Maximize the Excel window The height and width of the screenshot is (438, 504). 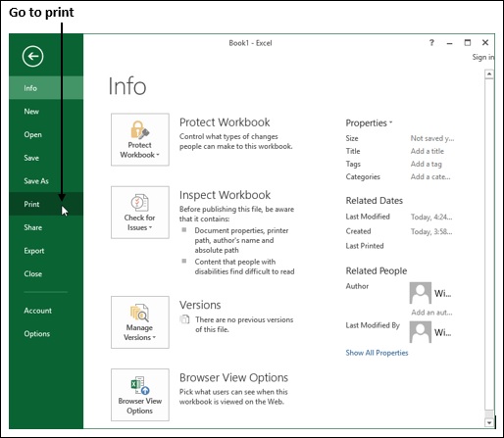tap(468, 42)
